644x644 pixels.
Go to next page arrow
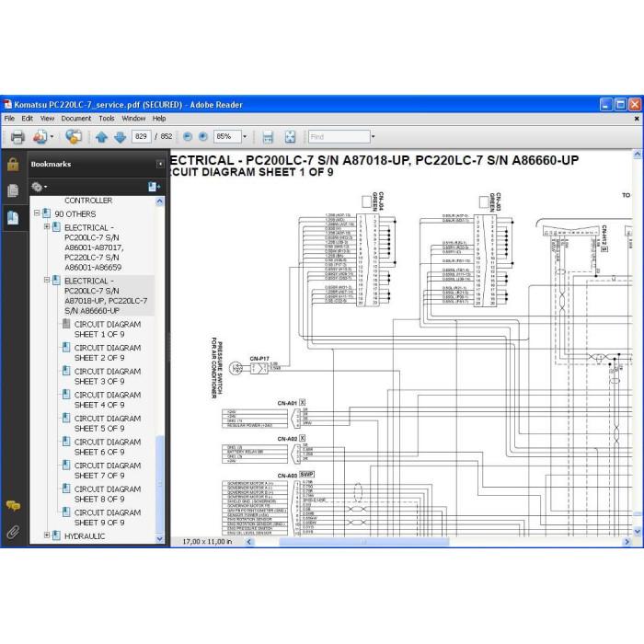coord(120,137)
